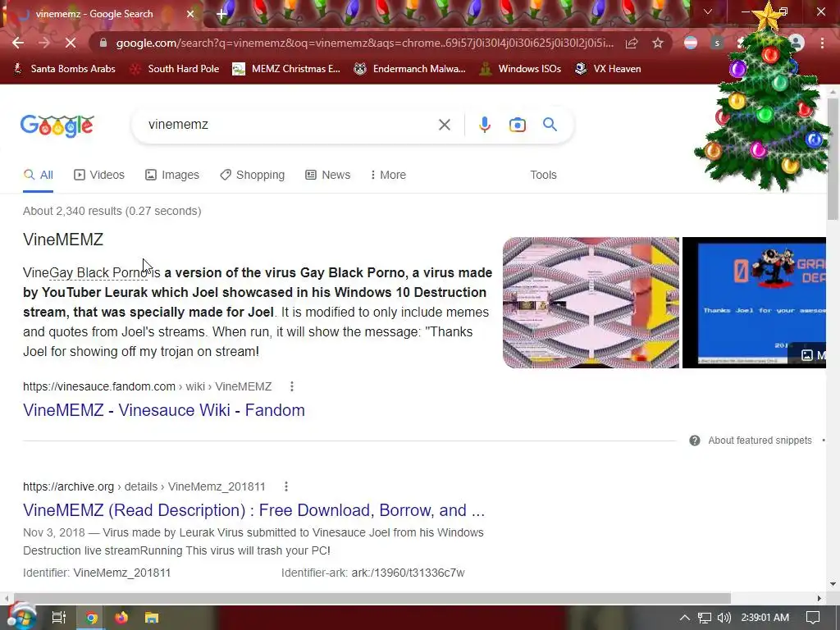Open the pink tunnel snippet thumbnail

click(x=591, y=303)
